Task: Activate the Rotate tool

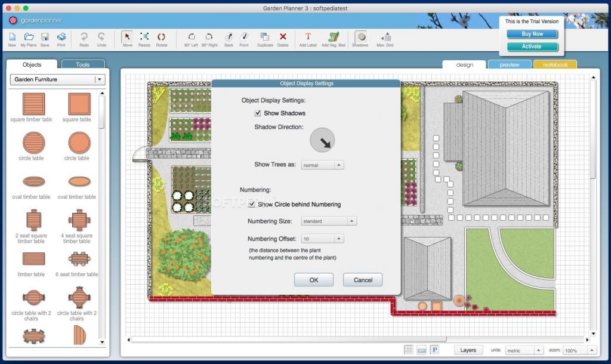Action: coord(161,37)
